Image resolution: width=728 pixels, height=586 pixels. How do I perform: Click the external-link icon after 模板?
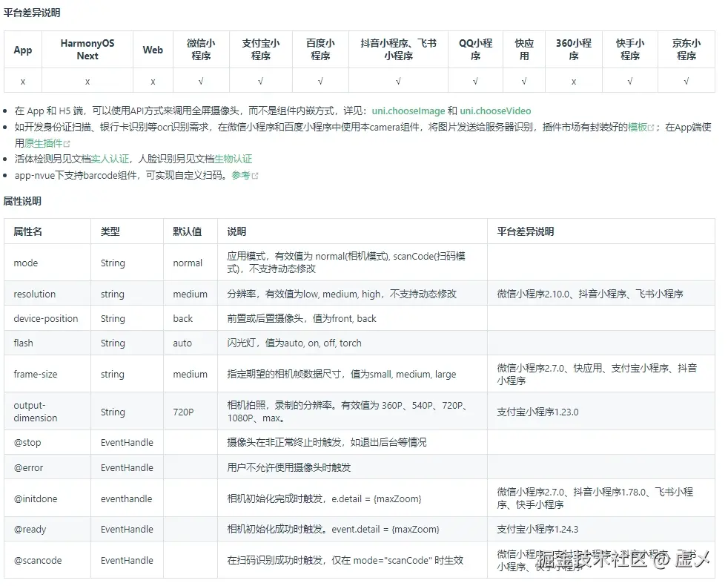651,128
